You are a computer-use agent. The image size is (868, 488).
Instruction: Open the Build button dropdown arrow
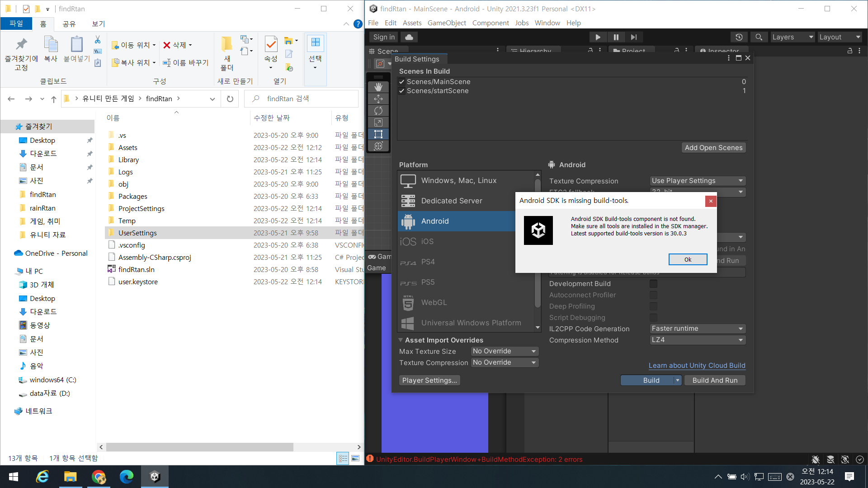[677, 380]
